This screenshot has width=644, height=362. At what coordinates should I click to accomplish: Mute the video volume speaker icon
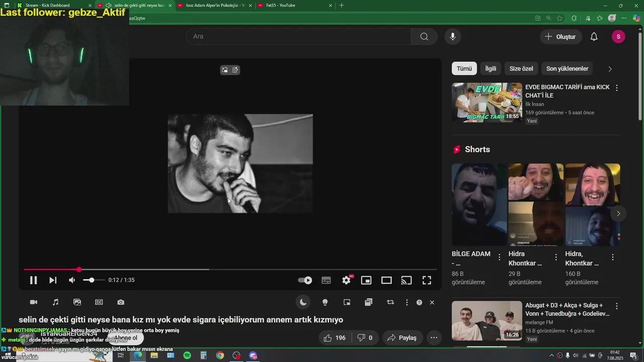tap(72, 280)
